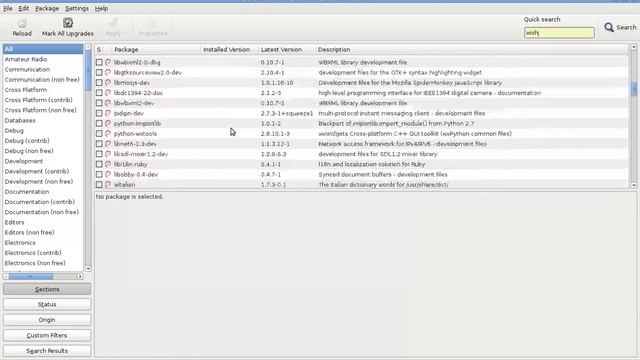Select the witalian package name

click(x=124, y=184)
